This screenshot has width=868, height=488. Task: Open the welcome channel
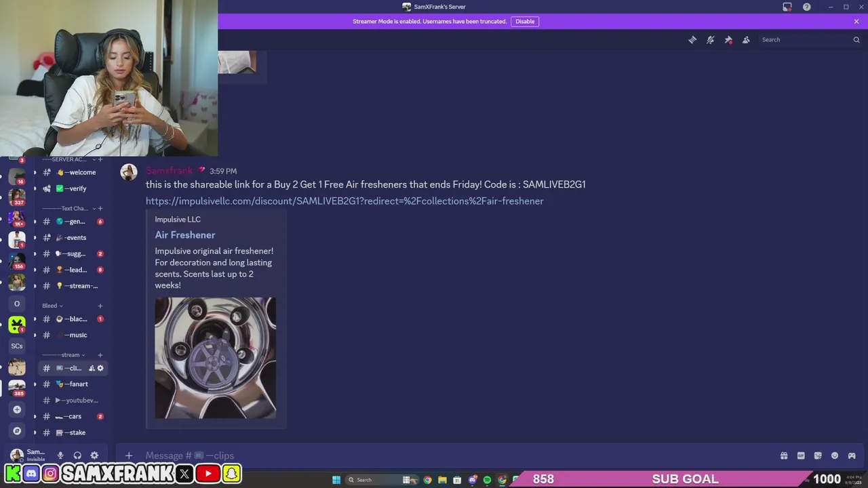(74, 172)
